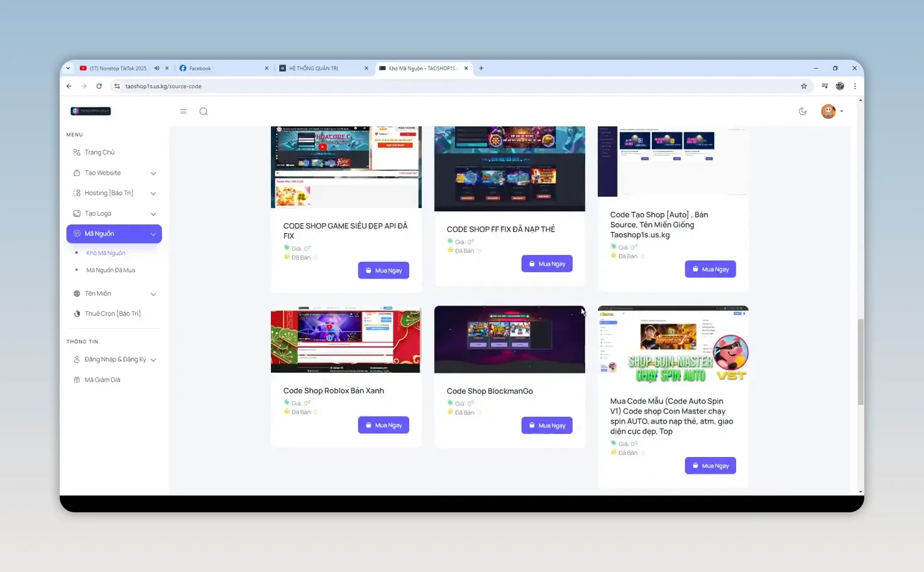Click the Hosting [Bảo Trì] sidebar icon
This screenshot has width=924, height=572.
(x=77, y=193)
